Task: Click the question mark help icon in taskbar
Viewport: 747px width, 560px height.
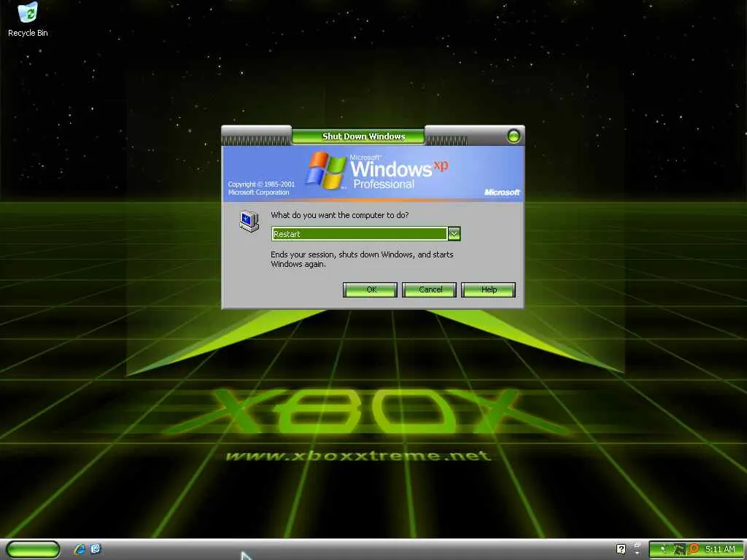Action: [x=621, y=549]
